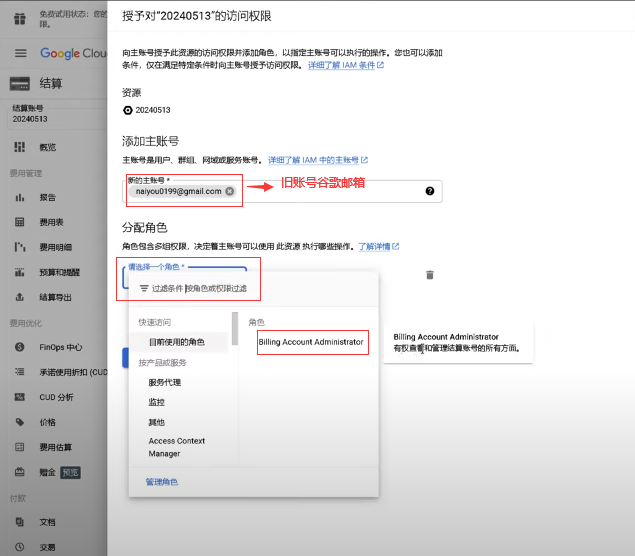The height and width of the screenshot is (556, 635).
Task: Click the role category list scrollbar
Action: (235, 328)
